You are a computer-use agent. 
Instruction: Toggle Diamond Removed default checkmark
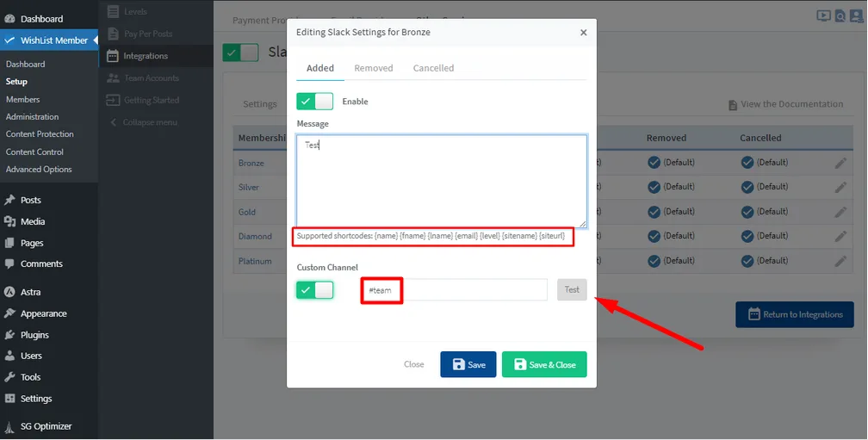point(654,236)
